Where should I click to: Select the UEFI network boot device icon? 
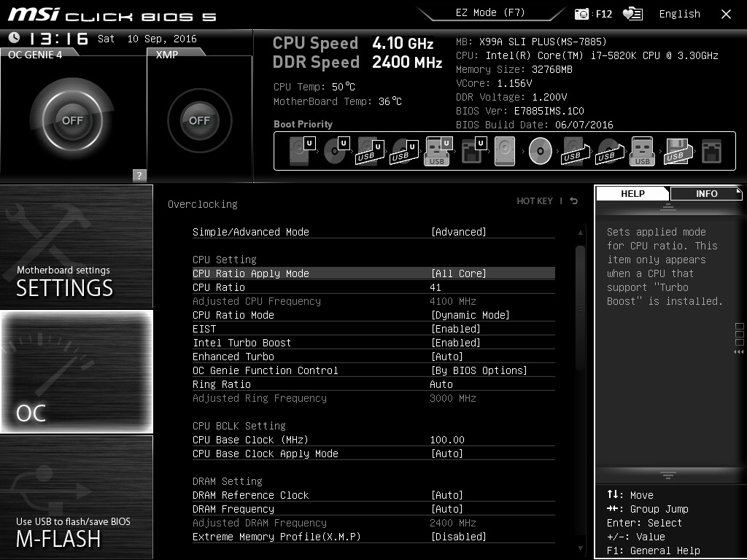pyautogui.click(x=473, y=151)
